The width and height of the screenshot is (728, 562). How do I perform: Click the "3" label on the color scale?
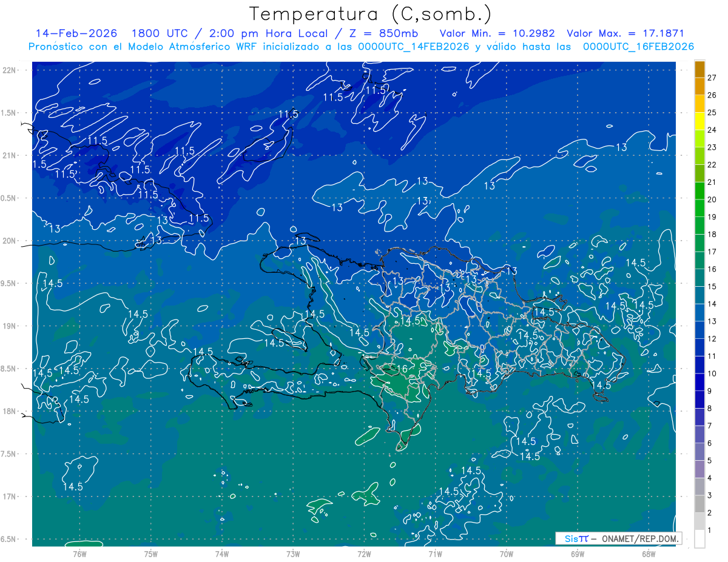pos(710,495)
